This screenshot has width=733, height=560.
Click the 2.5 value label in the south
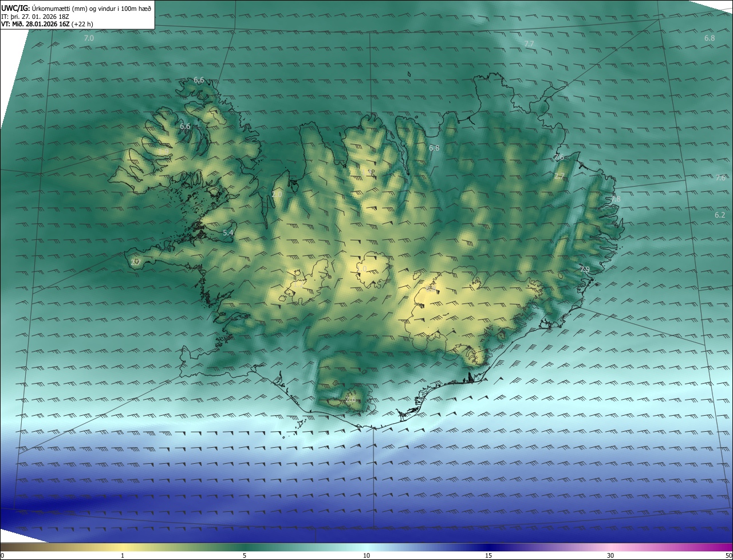(350, 399)
